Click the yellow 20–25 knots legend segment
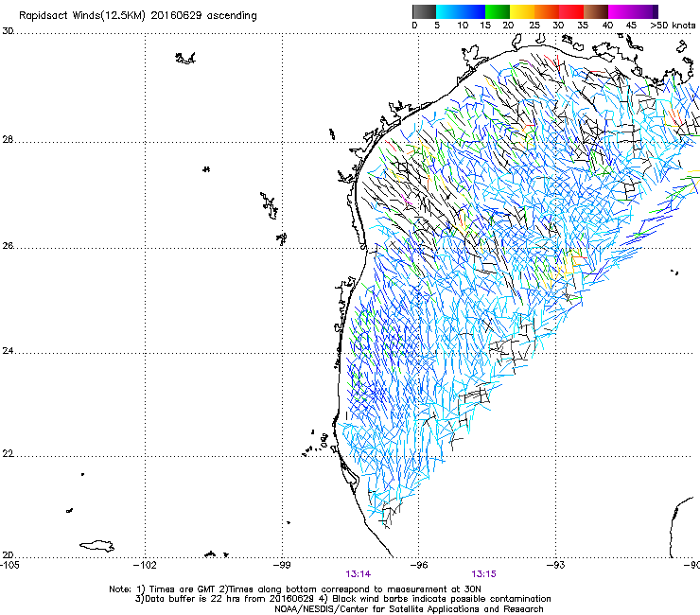Viewport: 700px width, 615px height. [522, 11]
